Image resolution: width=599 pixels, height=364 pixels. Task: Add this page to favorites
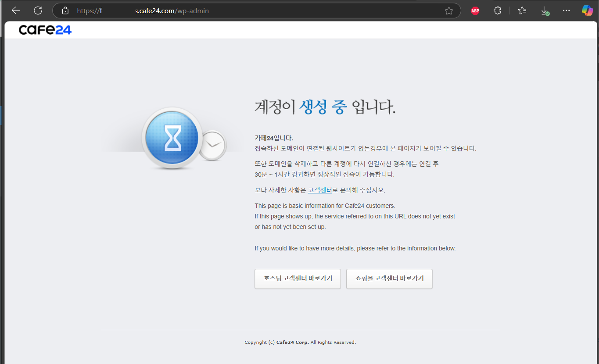pos(448,11)
